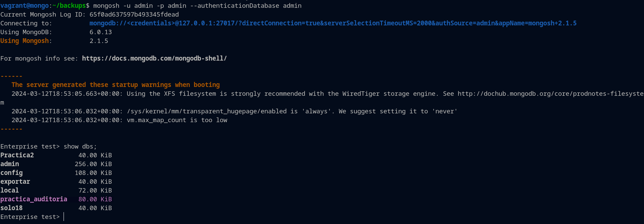Click the 80.00 KiB size value
This screenshot has width=644, height=224.
pyautogui.click(x=95, y=199)
